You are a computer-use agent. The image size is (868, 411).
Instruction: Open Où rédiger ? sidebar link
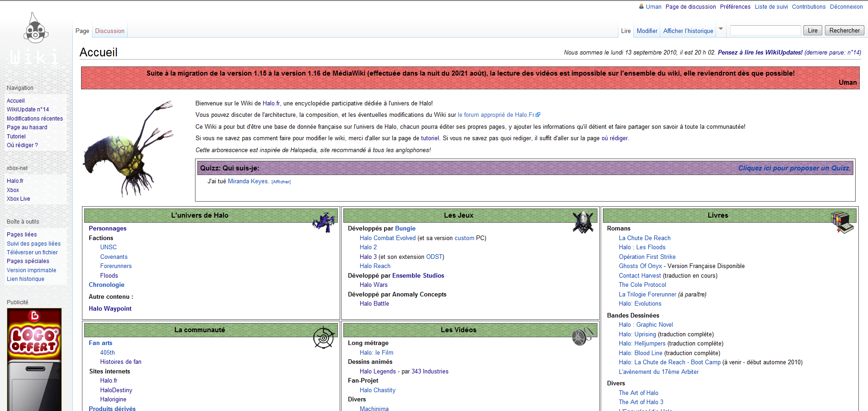pos(22,145)
